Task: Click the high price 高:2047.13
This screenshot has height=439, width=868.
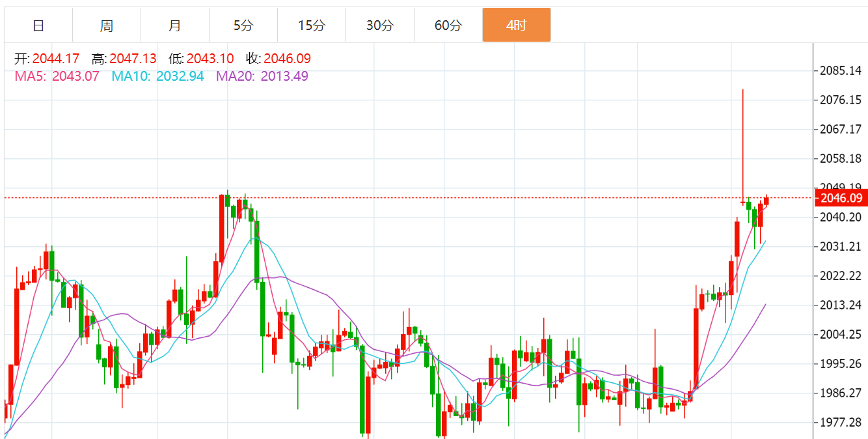Action: pos(124,59)
